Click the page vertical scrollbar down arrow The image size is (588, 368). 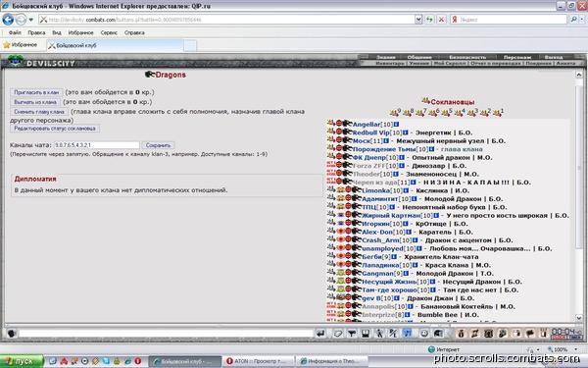tap(578, 318)
